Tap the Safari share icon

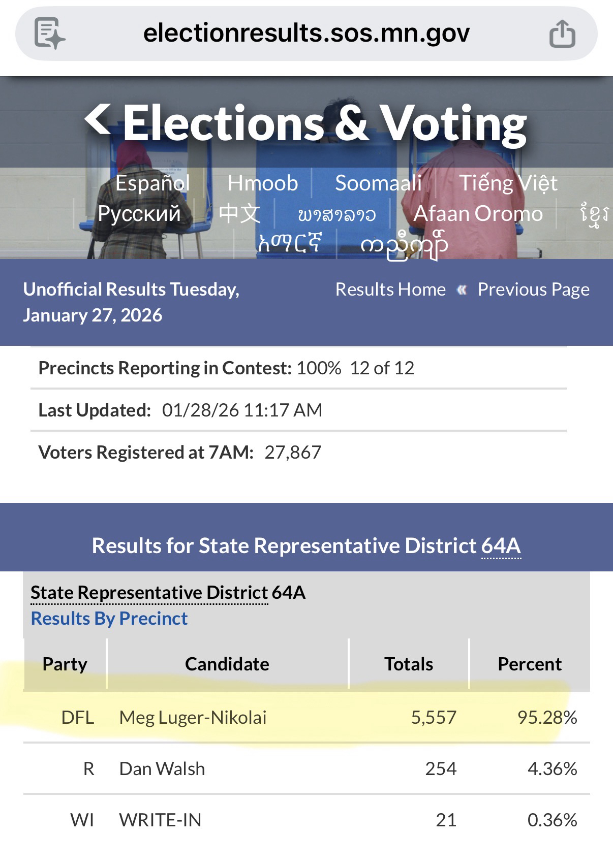point(562,34)
